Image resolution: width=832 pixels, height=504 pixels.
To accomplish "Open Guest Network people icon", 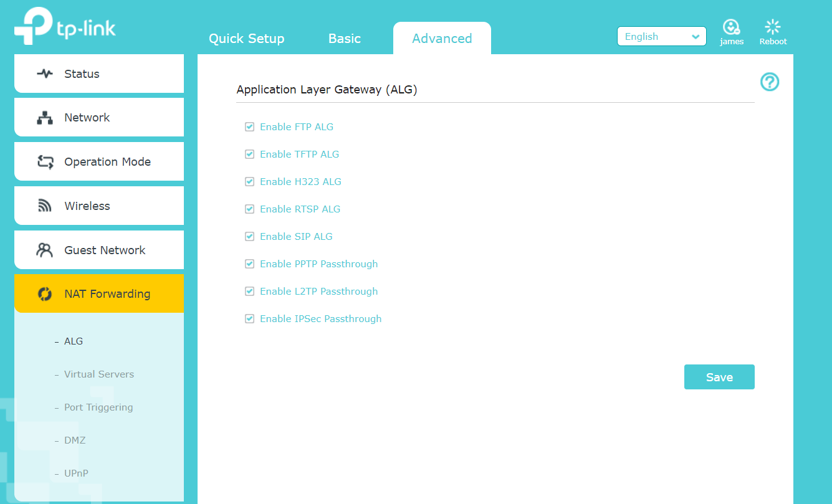I will [45, 250].
